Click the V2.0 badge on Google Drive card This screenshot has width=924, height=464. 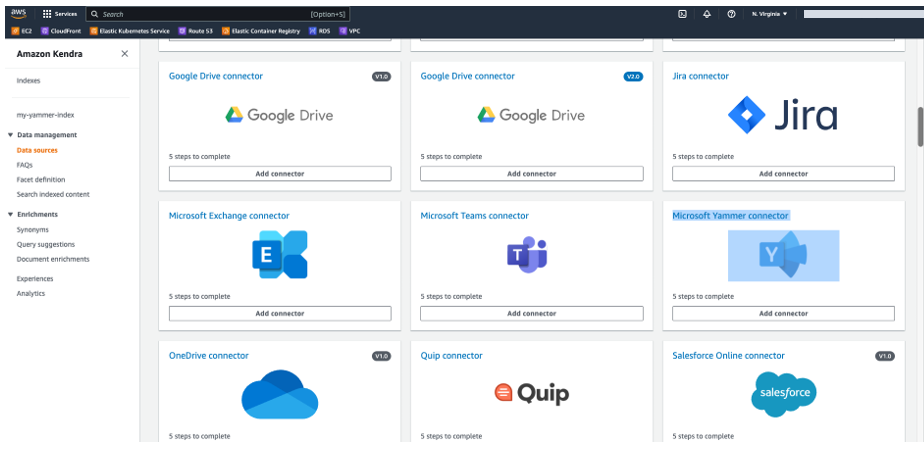tap(633, 77)
